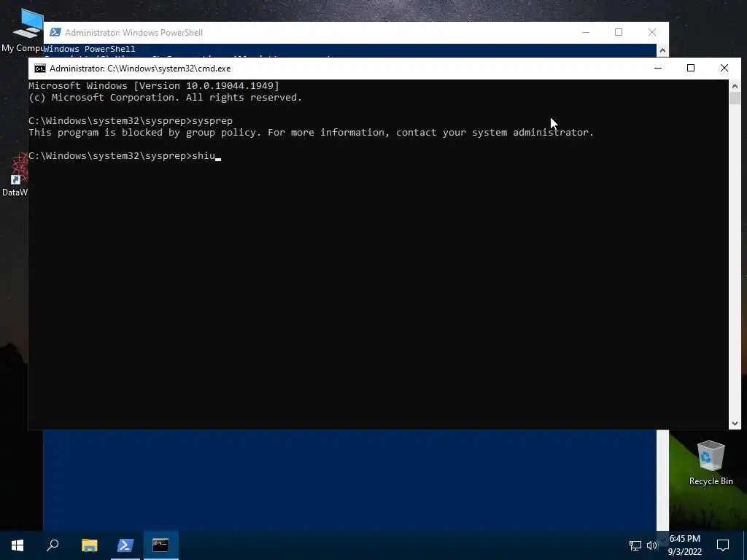
Task: Select the DataW desktop shortcut
Action: pos(15,175)
